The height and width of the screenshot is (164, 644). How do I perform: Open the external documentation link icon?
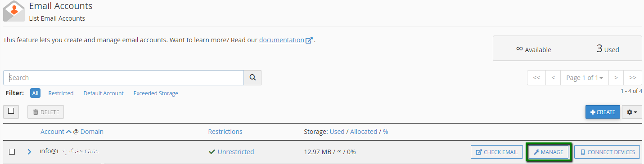tap(309, 40)
